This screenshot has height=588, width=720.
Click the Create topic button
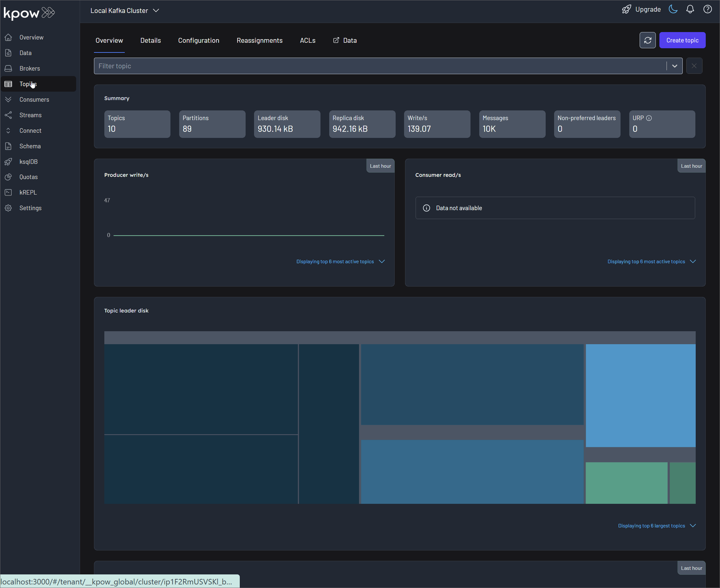coord(683,40)
